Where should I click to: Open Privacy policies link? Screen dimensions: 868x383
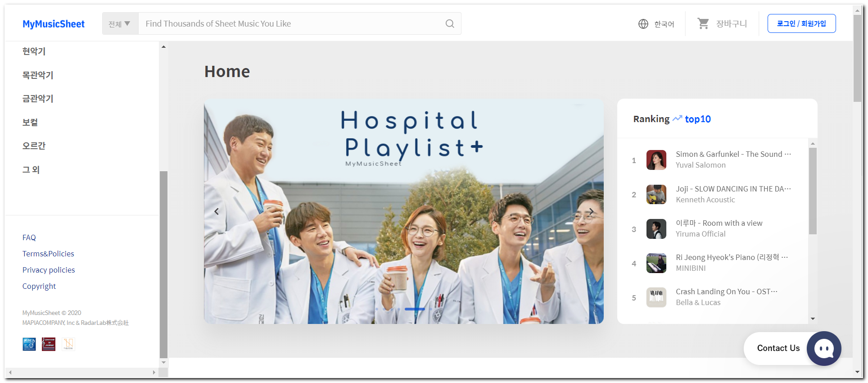pyautogui.click(x=49, y=270)
